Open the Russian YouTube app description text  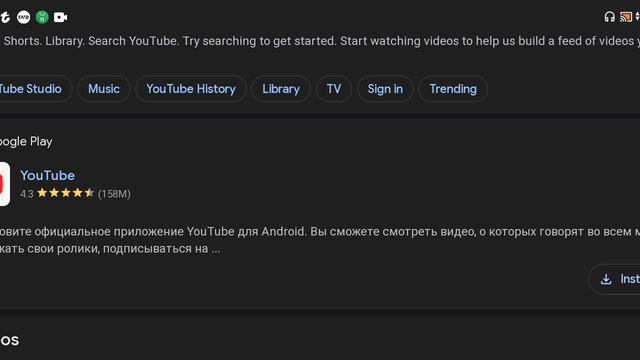pos(320,240)
